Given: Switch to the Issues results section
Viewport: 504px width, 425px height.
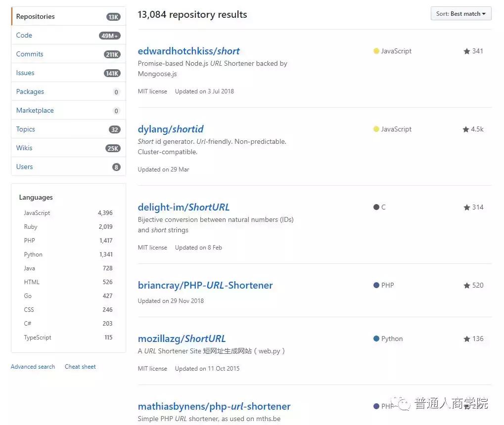Looking at the screenshot, I should pos(25,73).
